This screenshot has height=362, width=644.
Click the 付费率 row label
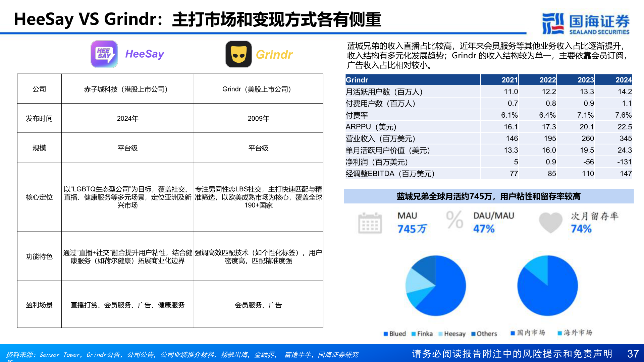357,115
